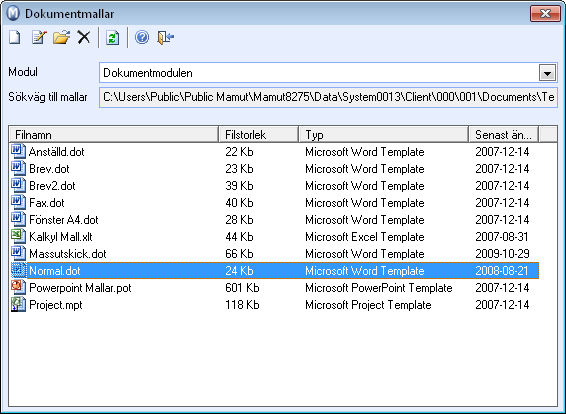Click the Excel icon beside Kalkyl Mall.xlt

pos(18,236)
